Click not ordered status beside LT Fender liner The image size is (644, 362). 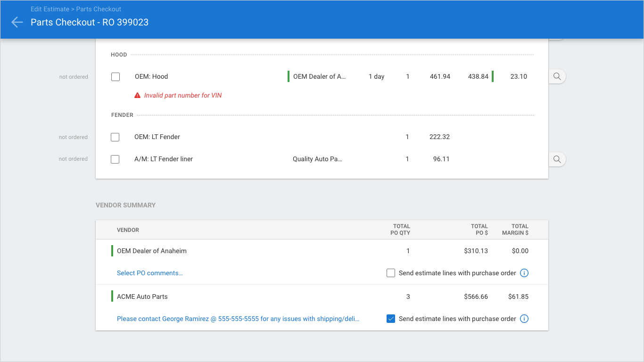73,159
